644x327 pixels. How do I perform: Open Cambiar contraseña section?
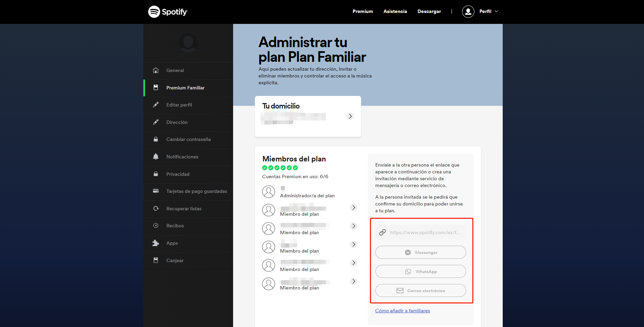click(188, 140)
